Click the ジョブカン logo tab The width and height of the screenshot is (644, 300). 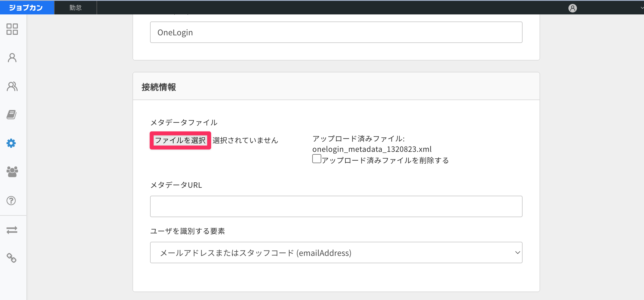pos(27,8)
